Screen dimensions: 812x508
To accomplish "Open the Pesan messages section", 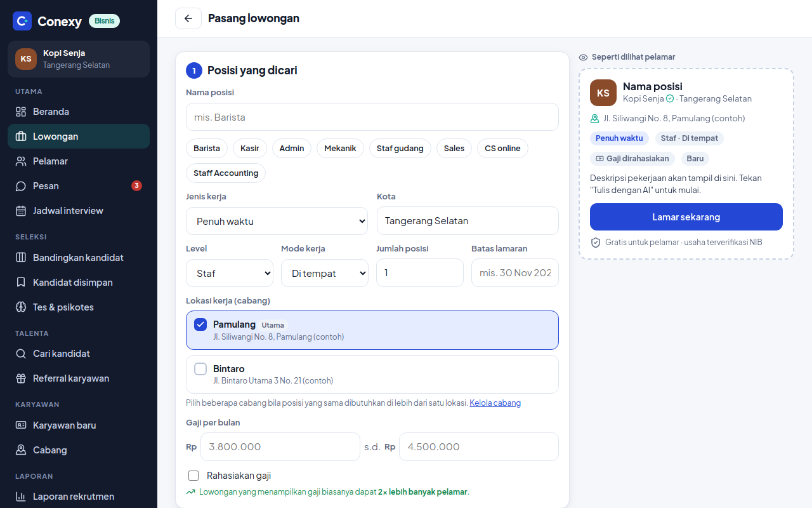I will 79,186.
